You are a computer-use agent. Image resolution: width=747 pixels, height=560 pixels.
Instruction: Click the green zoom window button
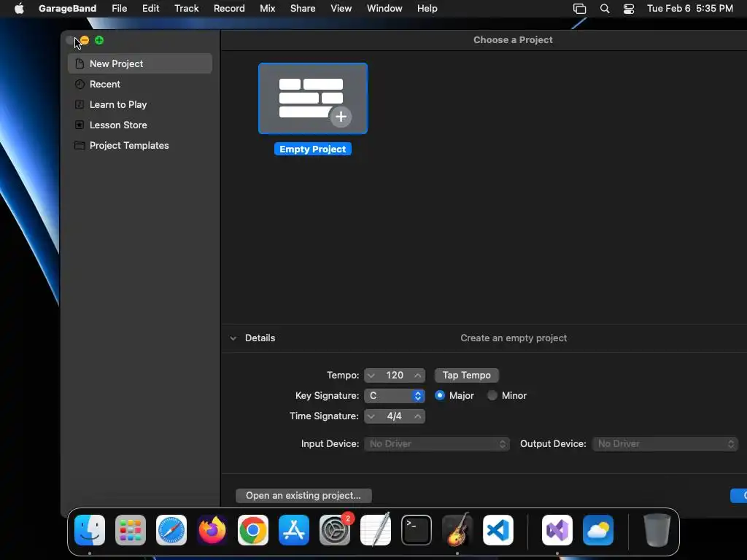pos(99,41)
